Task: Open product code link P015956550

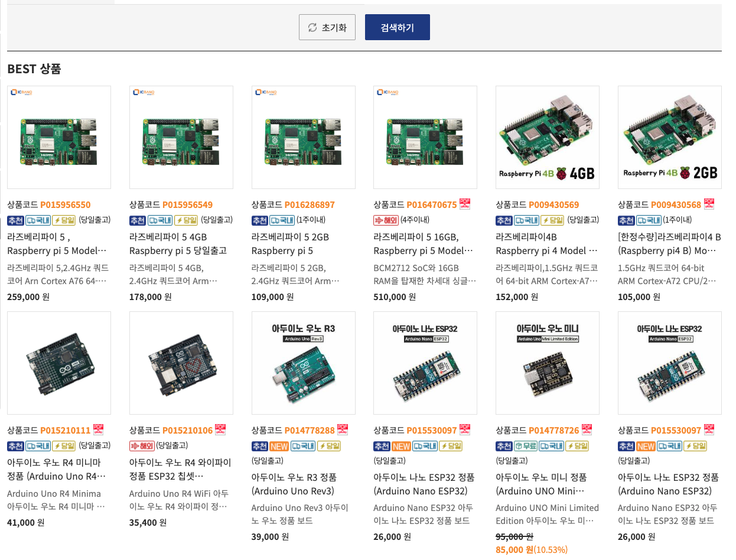Action: pos(66,205)
